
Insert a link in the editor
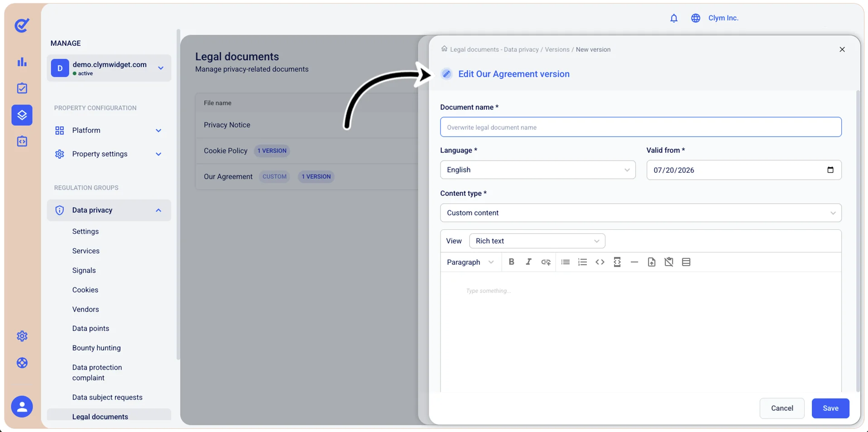(x=546, y=262)
